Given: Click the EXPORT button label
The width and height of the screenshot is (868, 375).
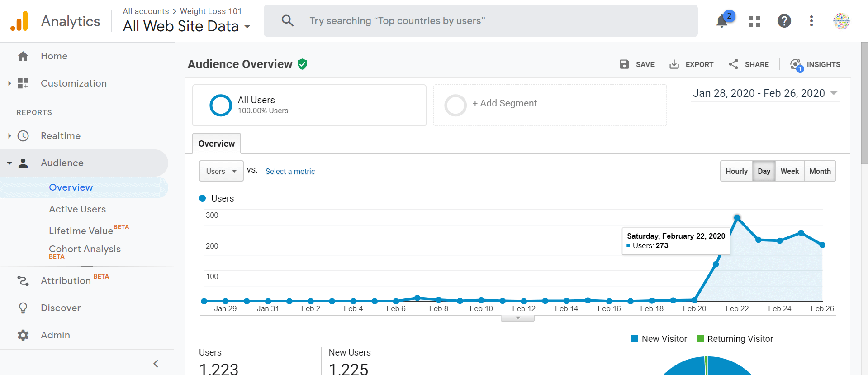Looking at the screenshot, I should (x=699, y=64).
